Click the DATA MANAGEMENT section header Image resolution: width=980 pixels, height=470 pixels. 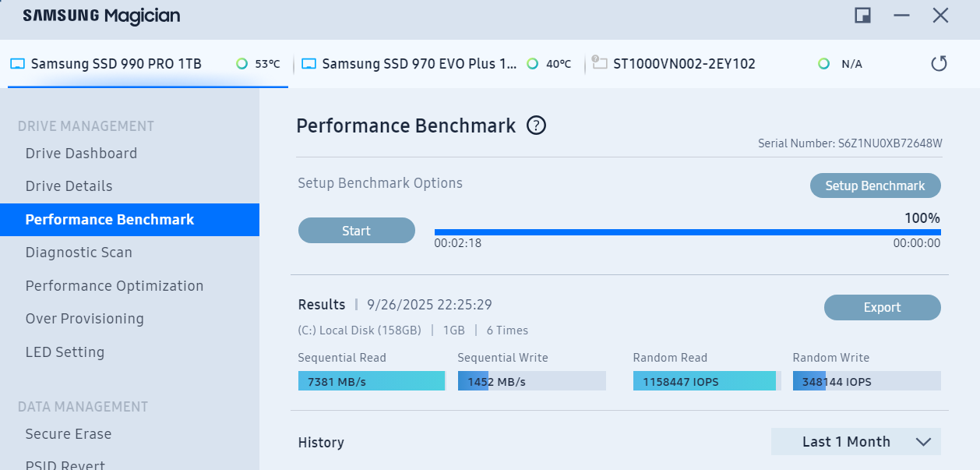tap(83, 407)
